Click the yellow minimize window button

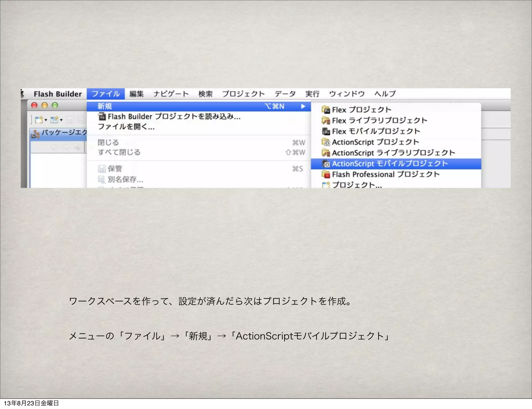45,105
